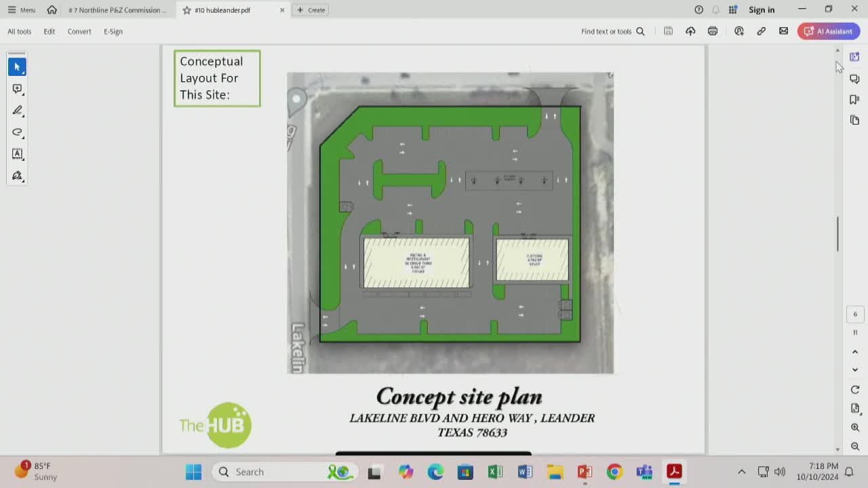Go to previous page arrow
The image size is (868, 488).
(x=855, y=352)
